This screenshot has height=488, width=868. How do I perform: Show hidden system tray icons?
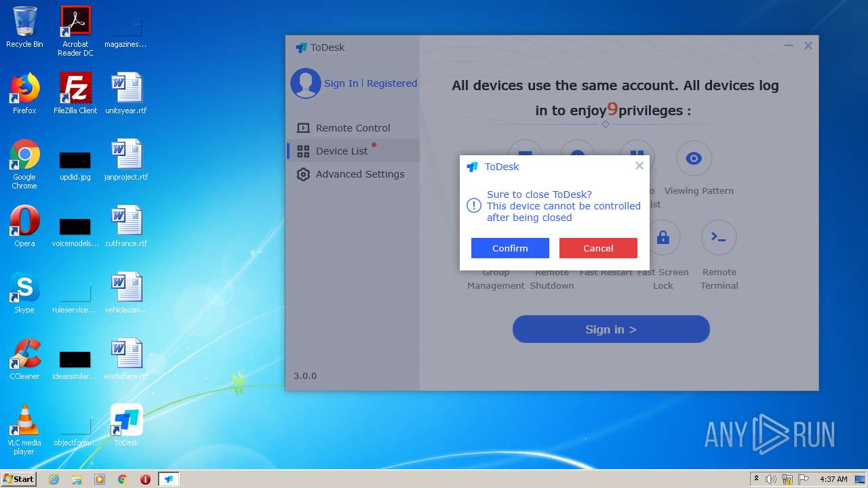[756, 479]
